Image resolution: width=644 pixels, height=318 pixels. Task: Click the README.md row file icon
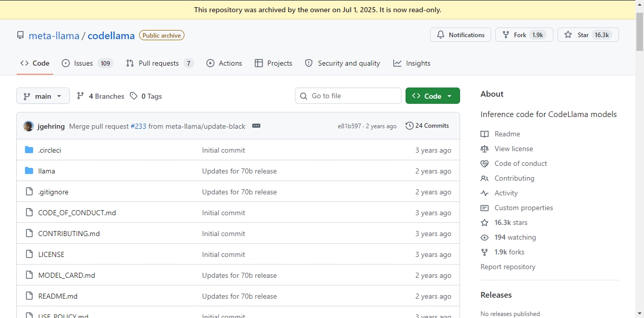point(29,296)
